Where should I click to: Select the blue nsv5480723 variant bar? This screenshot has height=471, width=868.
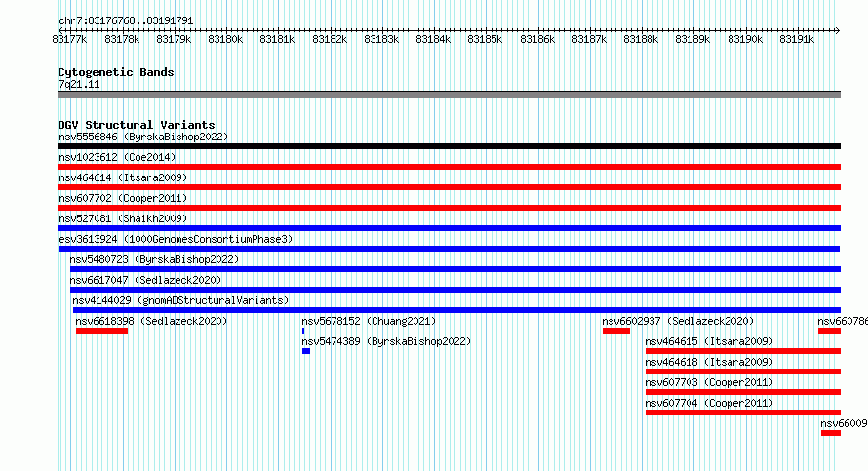(455, 269)
